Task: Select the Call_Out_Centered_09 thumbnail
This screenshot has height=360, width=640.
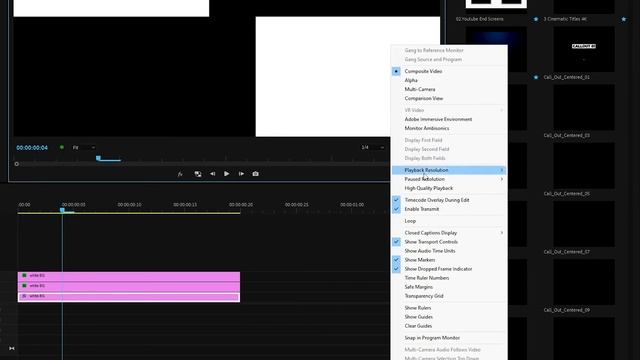Action: pos(584,282)
